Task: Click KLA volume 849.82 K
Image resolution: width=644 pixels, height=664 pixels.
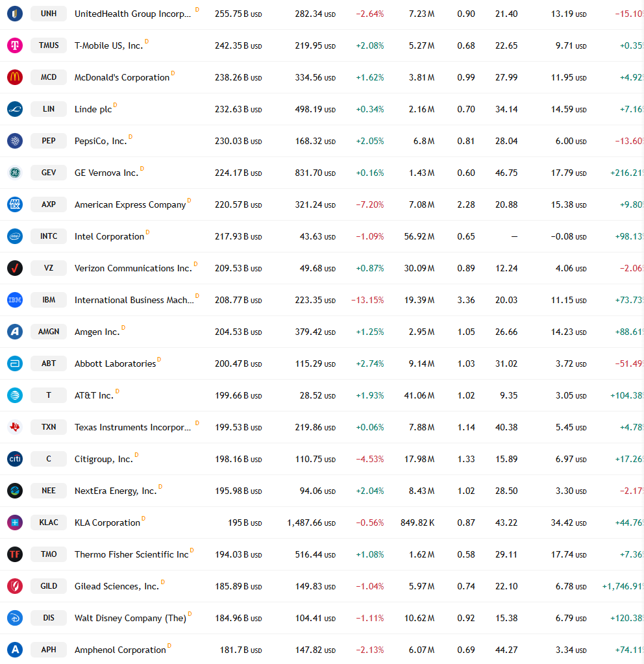Action: click(417, 523)
